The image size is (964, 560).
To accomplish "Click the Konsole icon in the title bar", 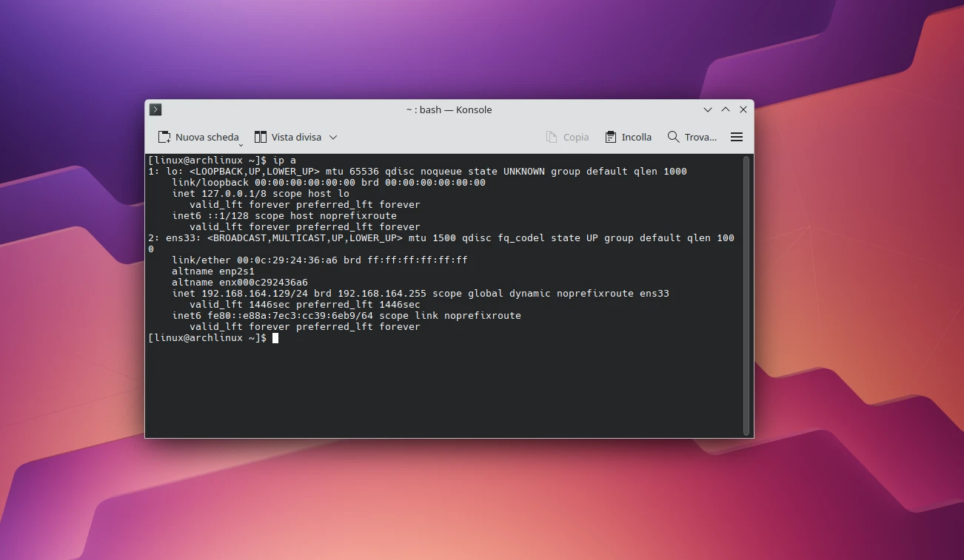I will pos(155,109).
